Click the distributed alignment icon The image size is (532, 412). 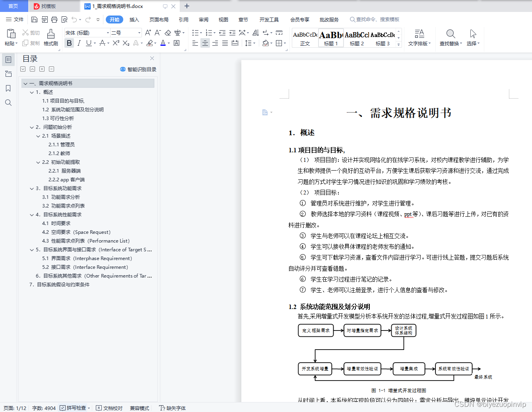point(235,43)
